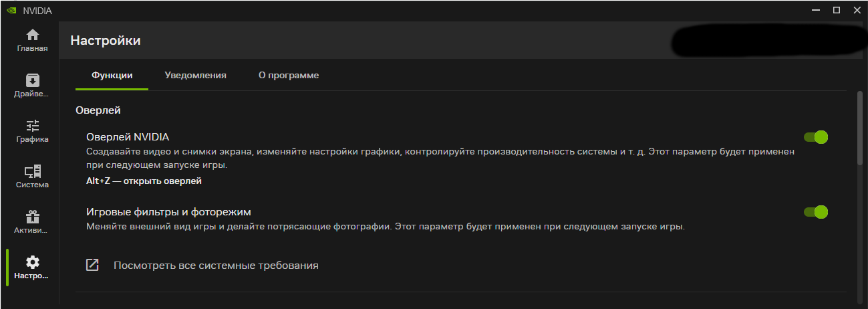This screenshot has width=868, height=309.
Task: Disable the Оверлей NVIDIA toggle
Action: (x=816, y=137)
